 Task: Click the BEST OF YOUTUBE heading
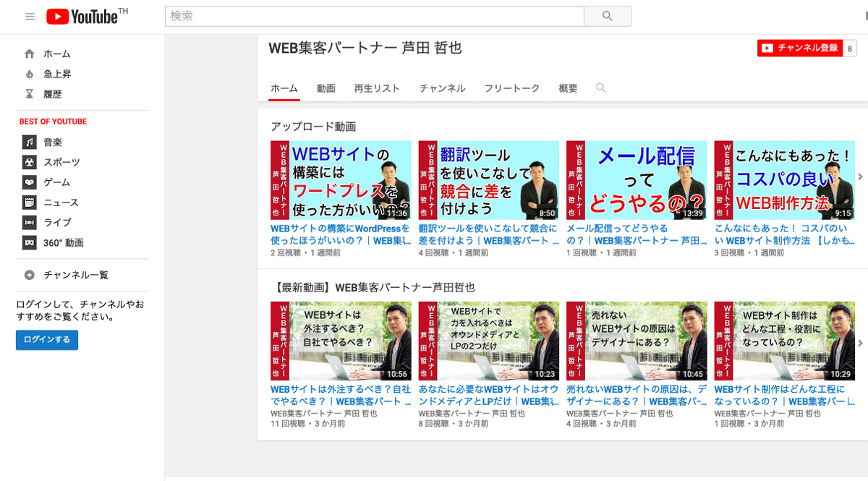pyautogui.click(x=53, y=122)
